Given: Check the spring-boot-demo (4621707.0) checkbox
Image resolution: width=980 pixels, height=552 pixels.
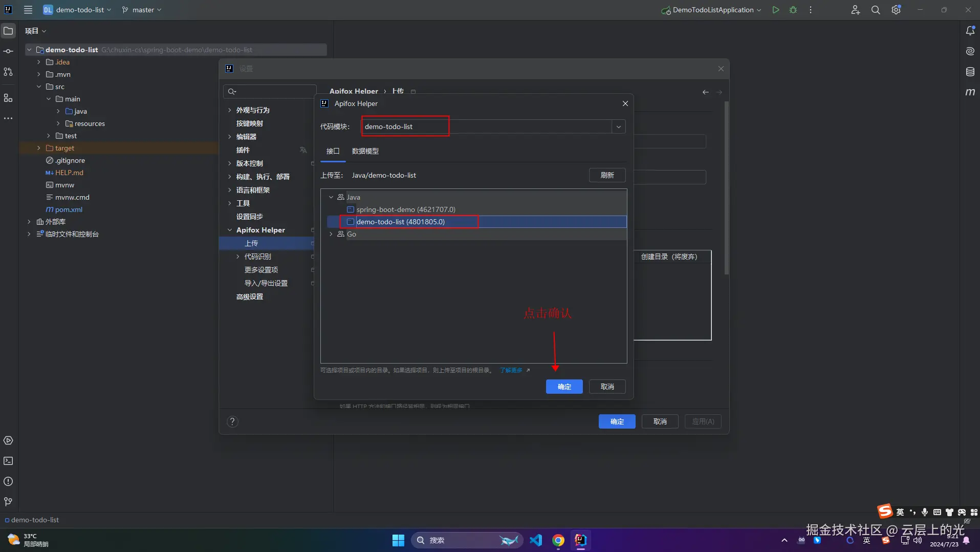Looking at the screenshot, I should tap(351, 209).
